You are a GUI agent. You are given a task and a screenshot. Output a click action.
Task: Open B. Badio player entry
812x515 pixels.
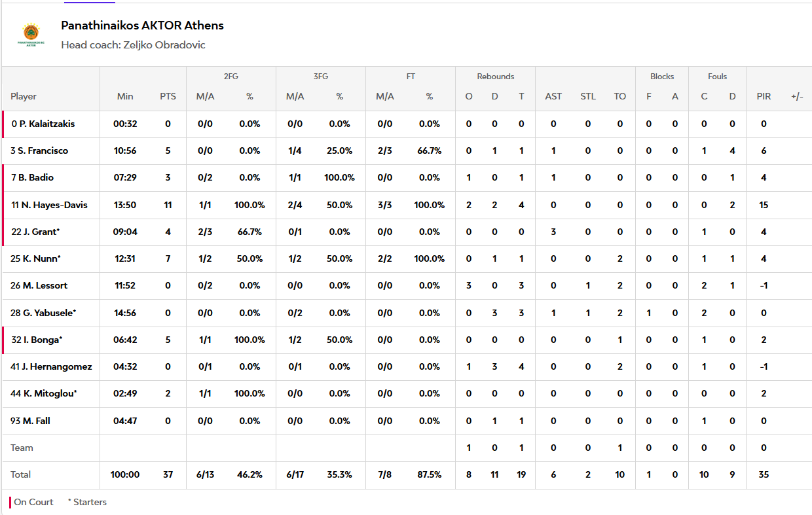tap(32, 177)
